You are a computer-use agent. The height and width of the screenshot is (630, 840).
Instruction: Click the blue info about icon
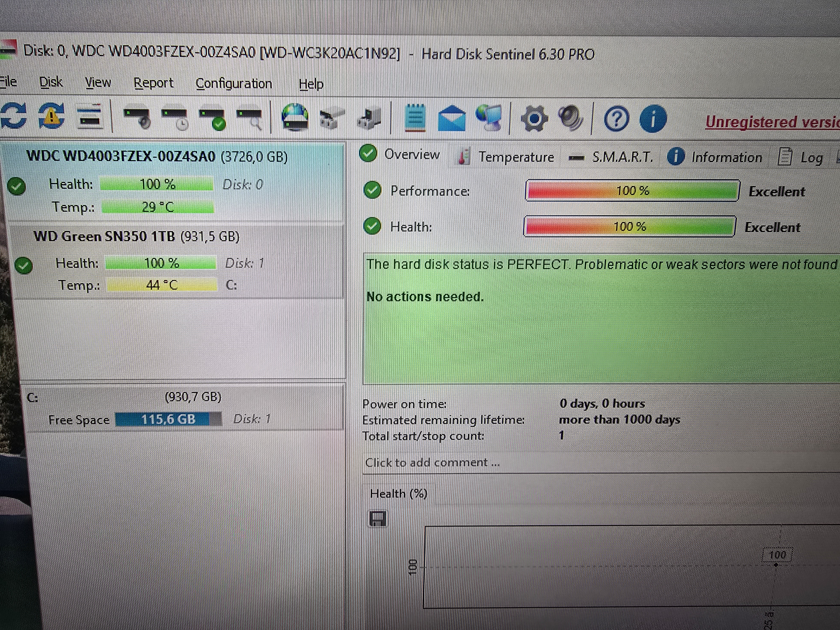tap(653, 119)
